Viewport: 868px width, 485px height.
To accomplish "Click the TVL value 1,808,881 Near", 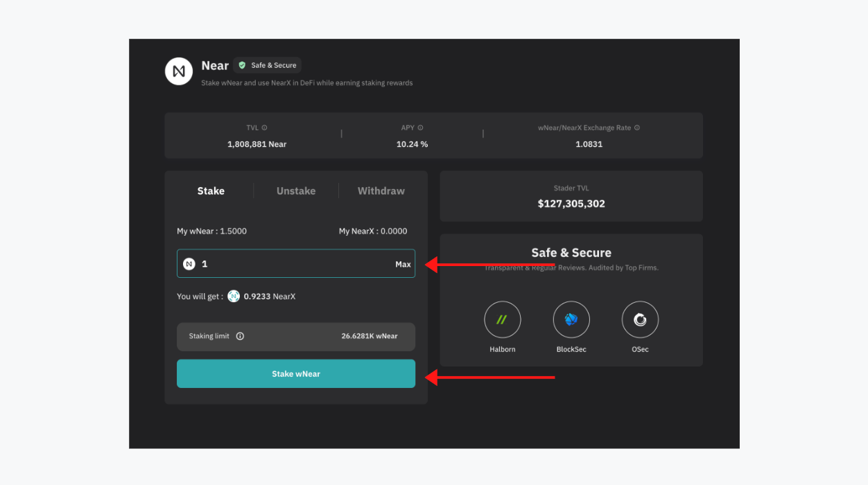I will (257, 144).
